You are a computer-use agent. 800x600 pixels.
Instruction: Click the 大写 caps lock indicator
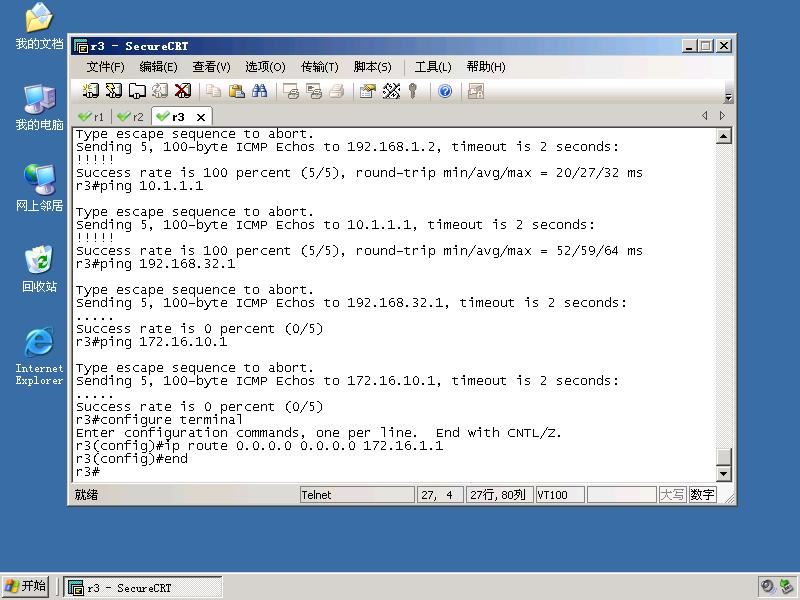click(672, 494)
